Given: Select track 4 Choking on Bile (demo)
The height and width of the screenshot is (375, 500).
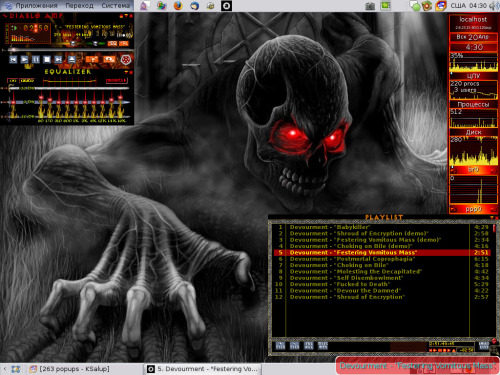Looking at the screenshot, I should click(x=382, y=246).
